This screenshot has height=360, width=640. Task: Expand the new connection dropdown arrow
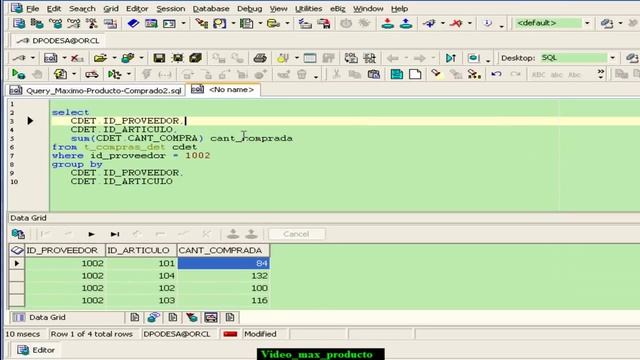click(x=443, y=23)
